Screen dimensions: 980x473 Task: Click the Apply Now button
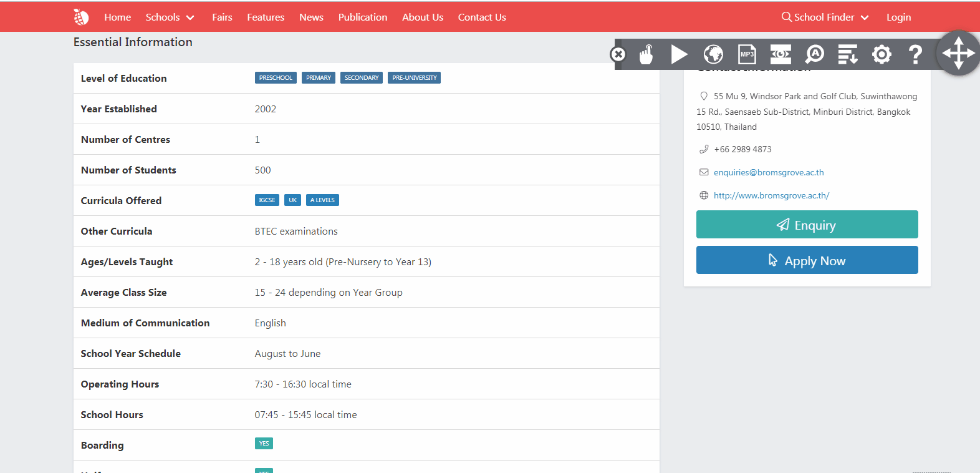coord(807,260)
